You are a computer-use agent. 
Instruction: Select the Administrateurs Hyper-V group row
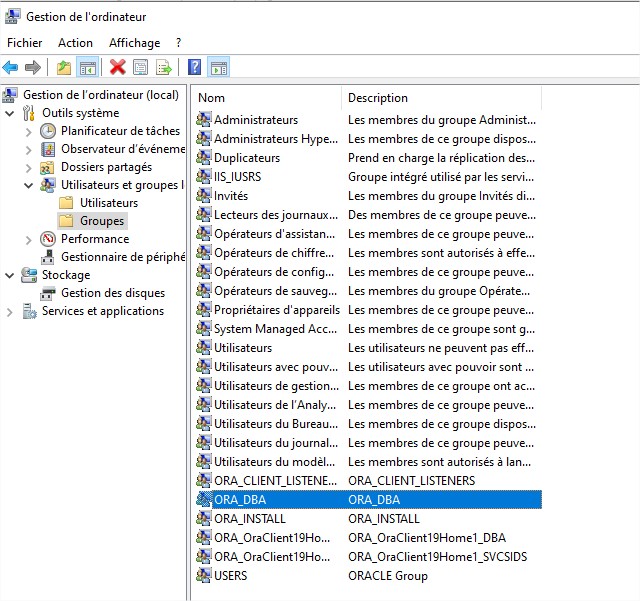368,139
